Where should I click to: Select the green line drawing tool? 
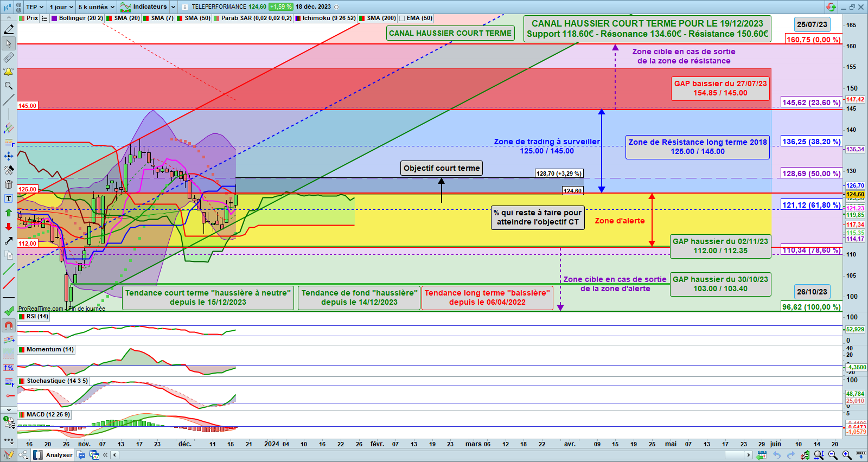pos(9,269)
